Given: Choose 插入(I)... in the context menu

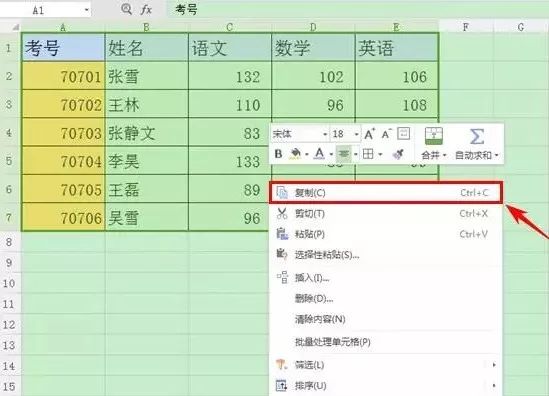Looking at the screenshot, I should 386,278.
